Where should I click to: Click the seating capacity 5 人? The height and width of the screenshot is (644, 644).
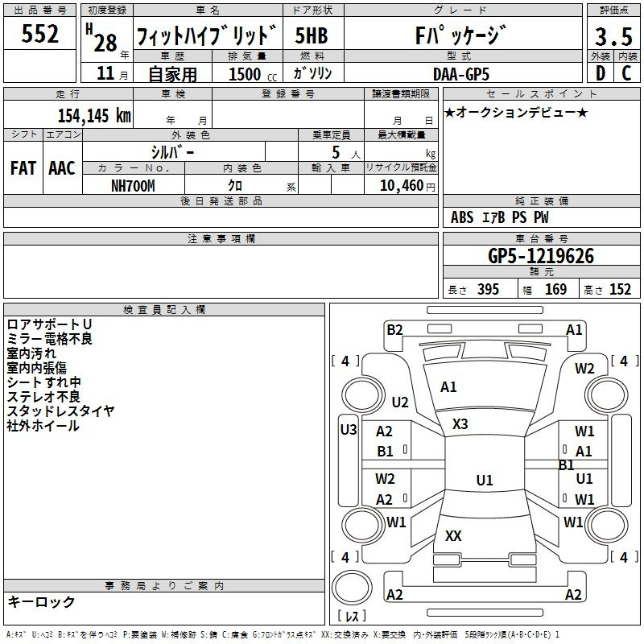coord(346,153)
